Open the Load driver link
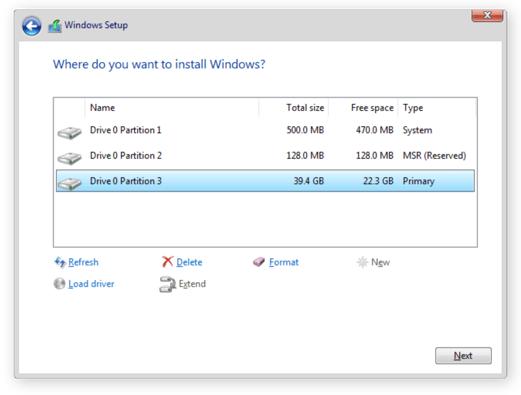521x395 pixels. coord(91,284)
